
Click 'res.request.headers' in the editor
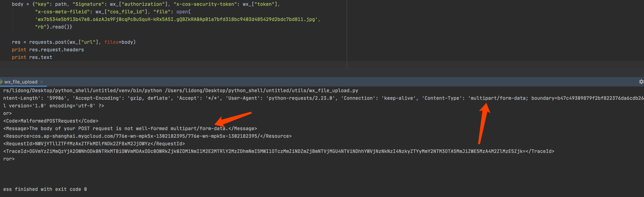pyautogui.click(x=56, y=50)
